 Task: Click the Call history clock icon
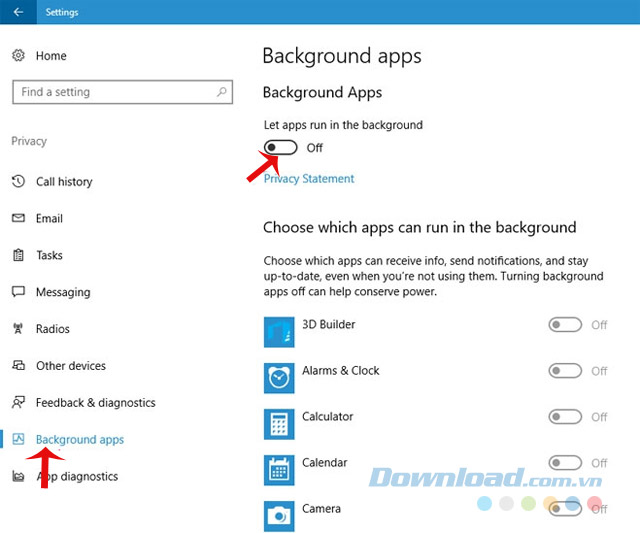pyautogui.click(x=18, y=181)
